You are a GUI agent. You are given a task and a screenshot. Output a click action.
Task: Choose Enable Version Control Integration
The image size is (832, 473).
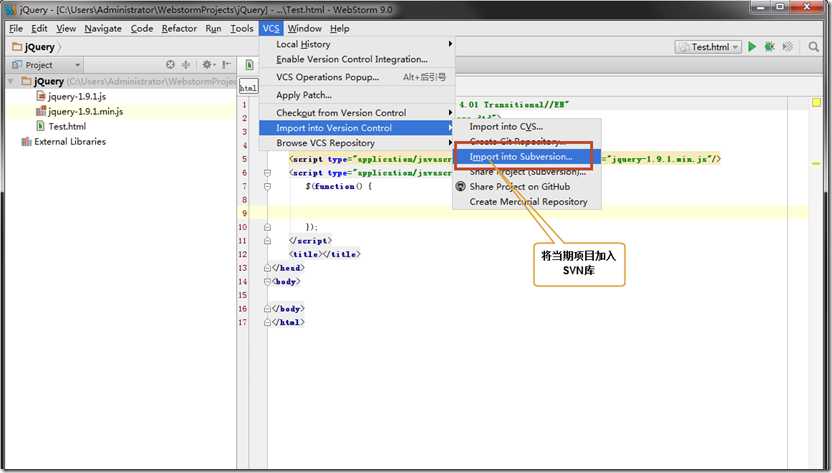pos(357,59)
